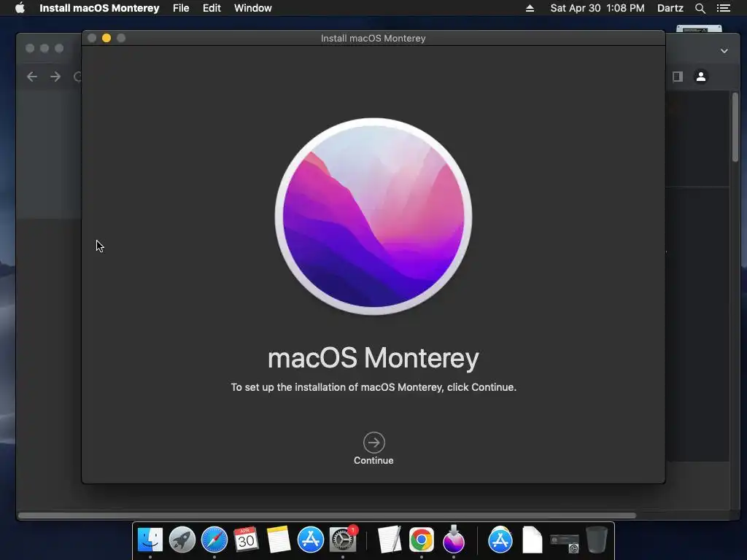Click the Continue arrow button
This screenshot has width=747, height=560.
click(373, 443)
